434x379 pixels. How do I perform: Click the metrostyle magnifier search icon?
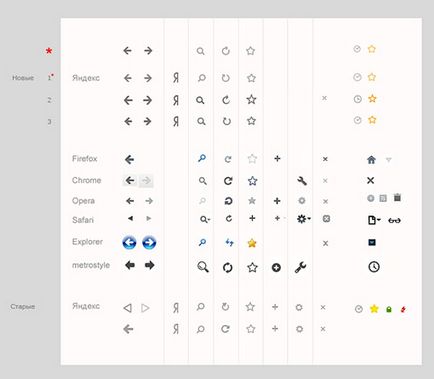[203, 267]
